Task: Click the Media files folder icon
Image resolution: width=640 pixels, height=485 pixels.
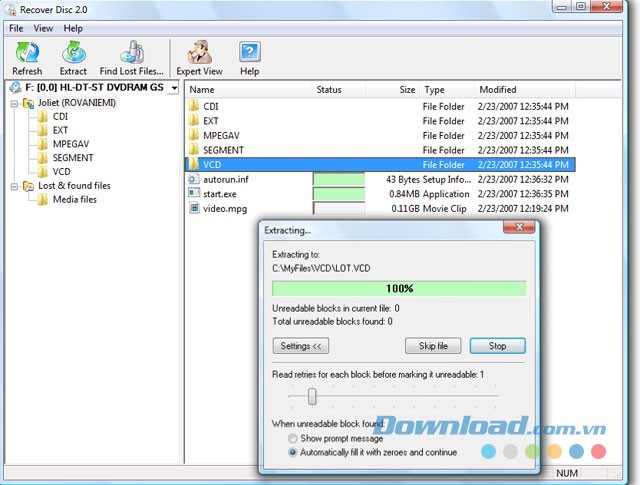Action: (42, 200)
